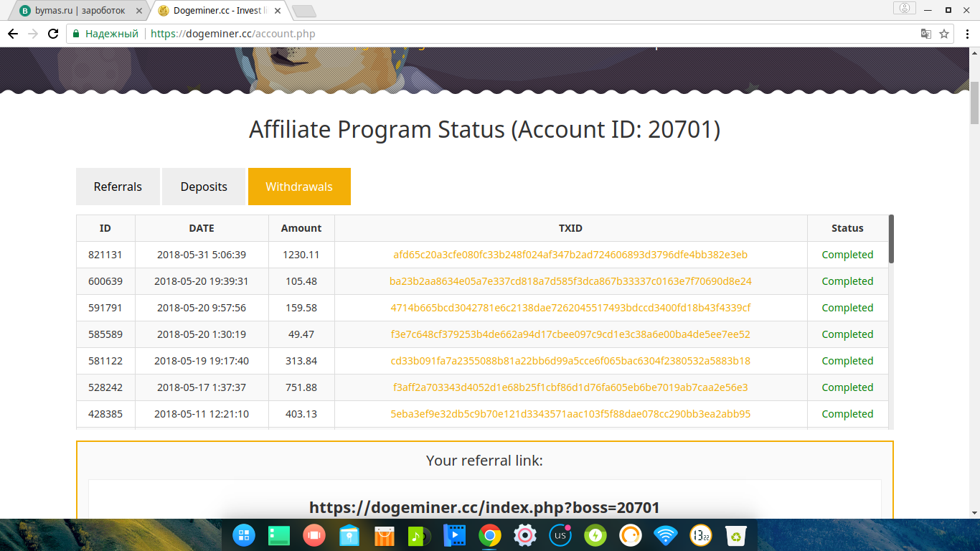
Task: Bookmark this page with the star icon
Action: pos(944,34)
